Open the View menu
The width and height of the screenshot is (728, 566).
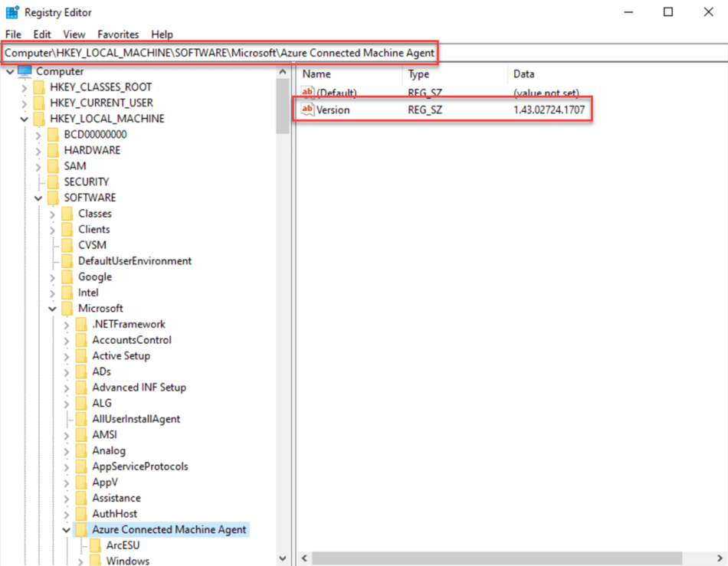(x=74, y=34)
